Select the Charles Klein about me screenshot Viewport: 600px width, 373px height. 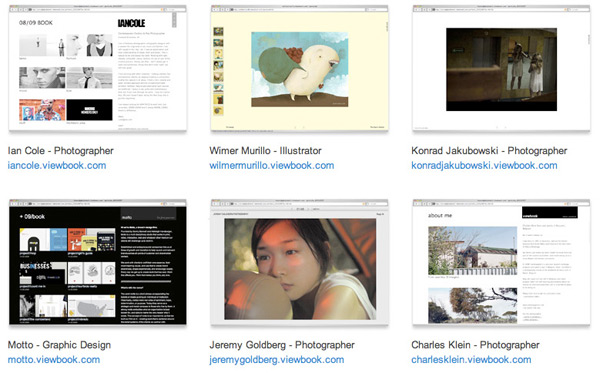(501, 262)
